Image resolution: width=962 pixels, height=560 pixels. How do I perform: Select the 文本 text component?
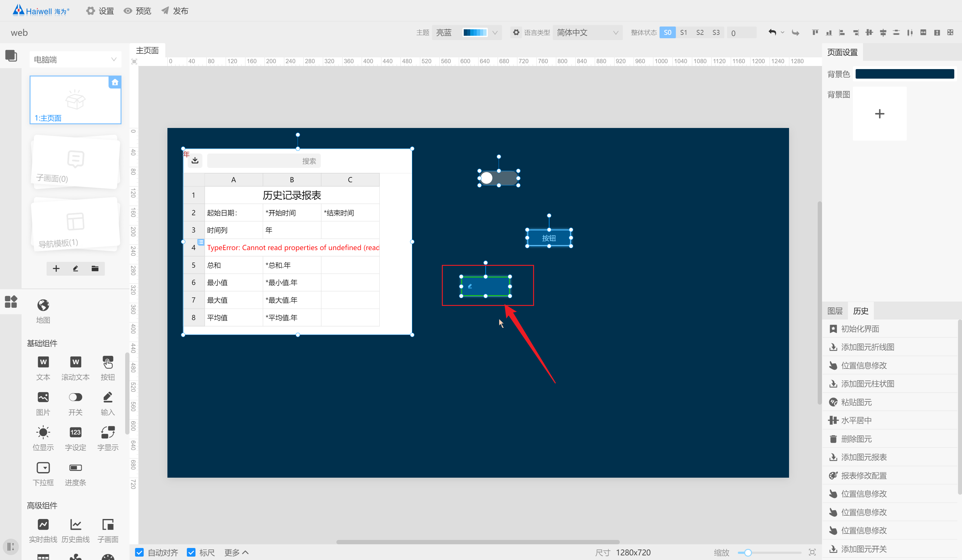point(43,368)
